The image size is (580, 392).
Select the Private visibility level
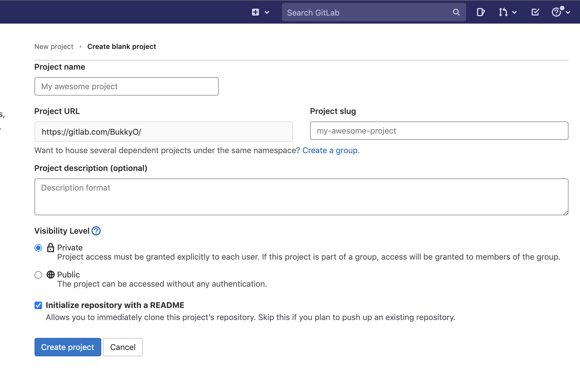point(38,248)
